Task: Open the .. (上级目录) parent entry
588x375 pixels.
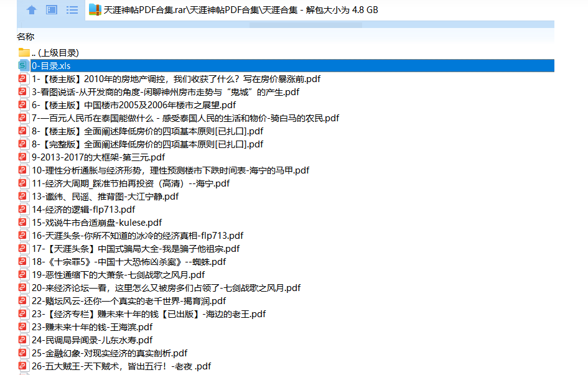Action: (x=55, y=53)
